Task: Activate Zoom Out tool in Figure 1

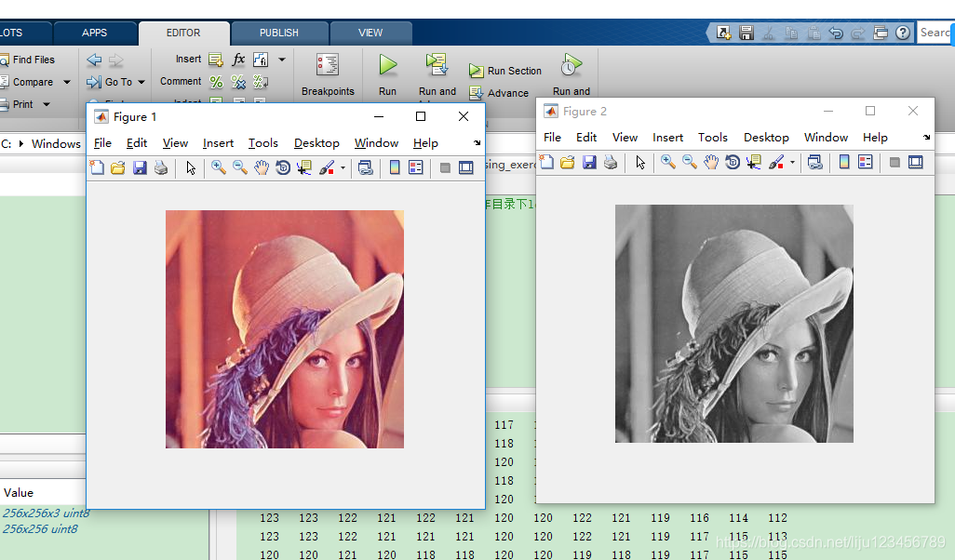Action: tap(240, 167)
